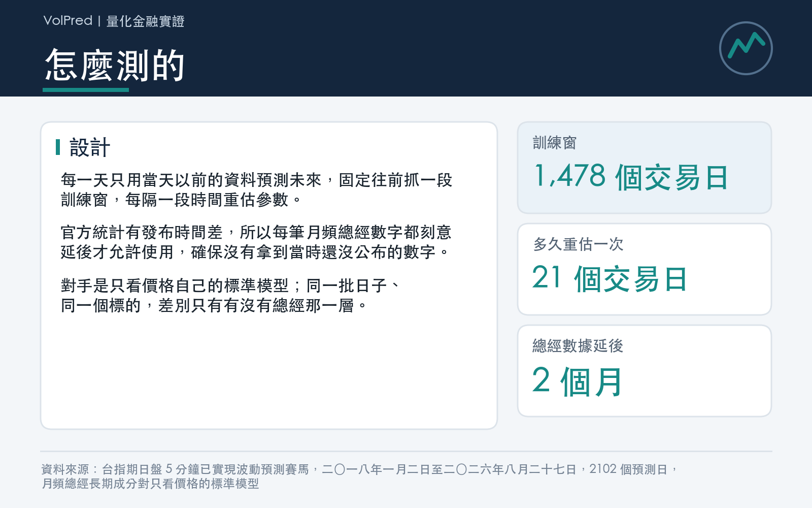812x508 pixels.
Task: Select the "設計" section heading
Action: point(90,147)
